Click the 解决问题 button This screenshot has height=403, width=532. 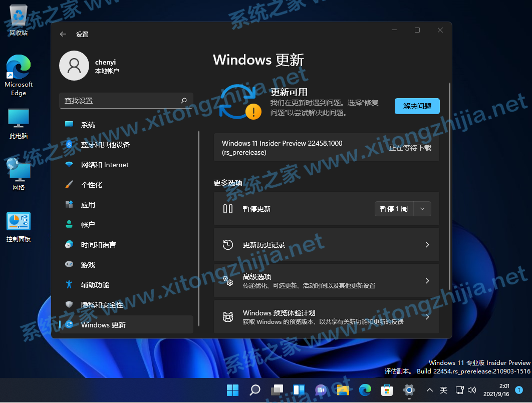click(417, 106)
